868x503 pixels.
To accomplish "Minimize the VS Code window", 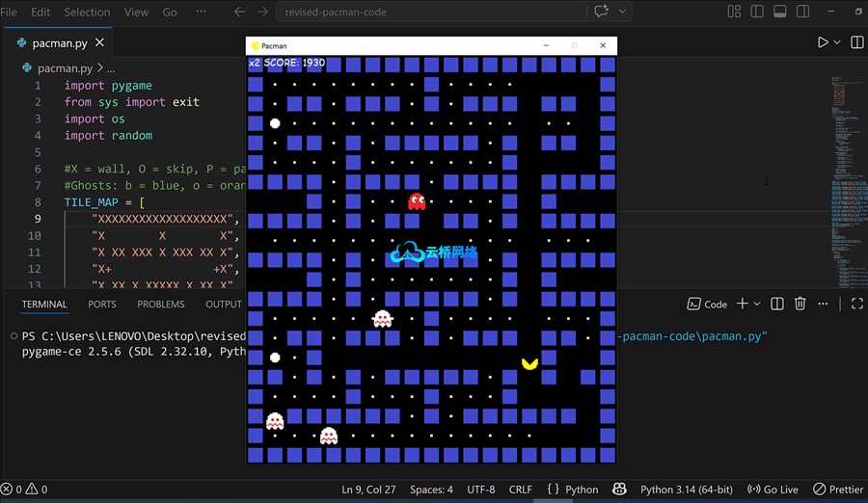I will [831, 11].
